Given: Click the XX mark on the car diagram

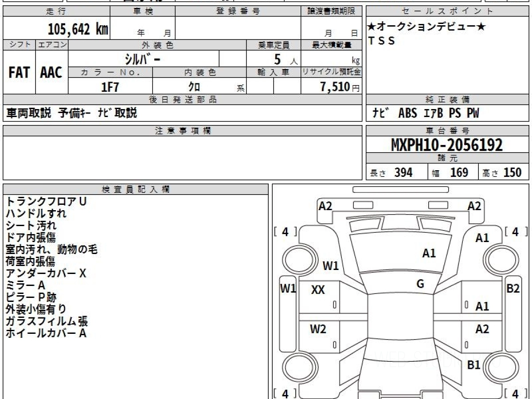Looking at the screenshot, I should 318,290.
